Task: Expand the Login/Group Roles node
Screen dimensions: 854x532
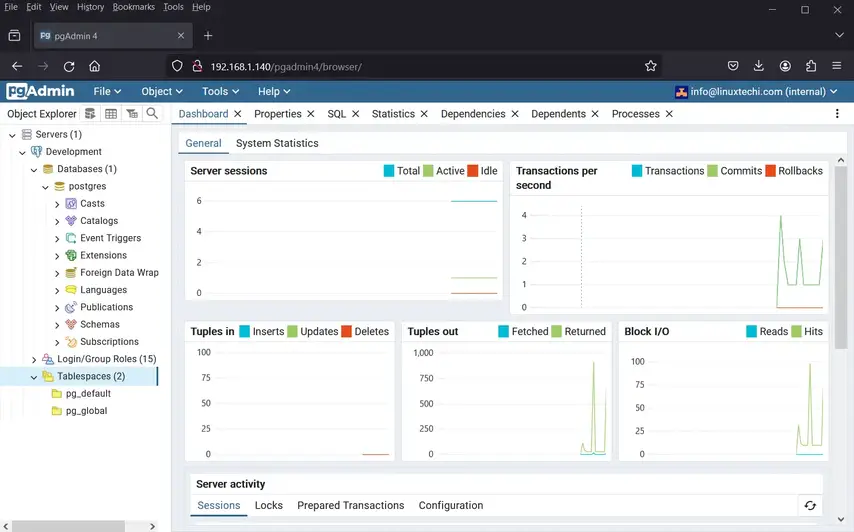Action: click(x=34, y=359)
